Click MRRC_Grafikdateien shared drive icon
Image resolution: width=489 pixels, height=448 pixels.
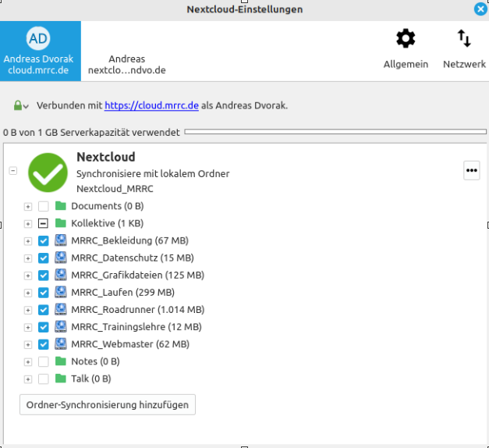point(61,275)
